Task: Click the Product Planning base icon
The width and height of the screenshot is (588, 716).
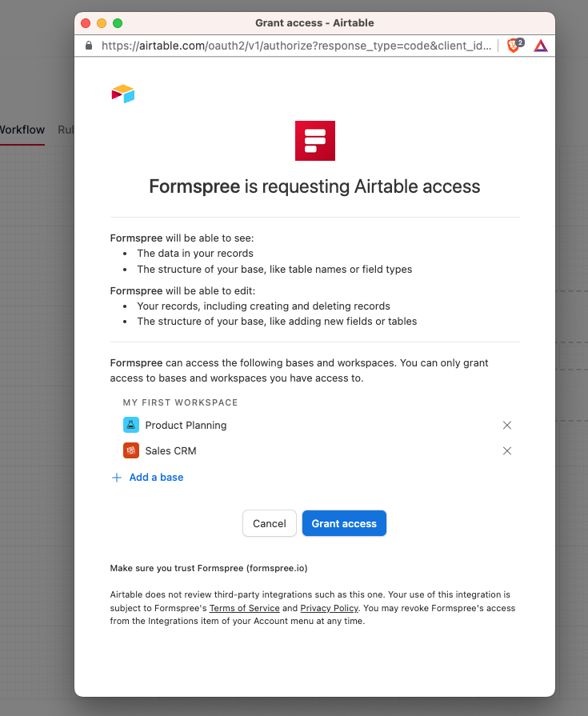Action: [x=130, y=425]
